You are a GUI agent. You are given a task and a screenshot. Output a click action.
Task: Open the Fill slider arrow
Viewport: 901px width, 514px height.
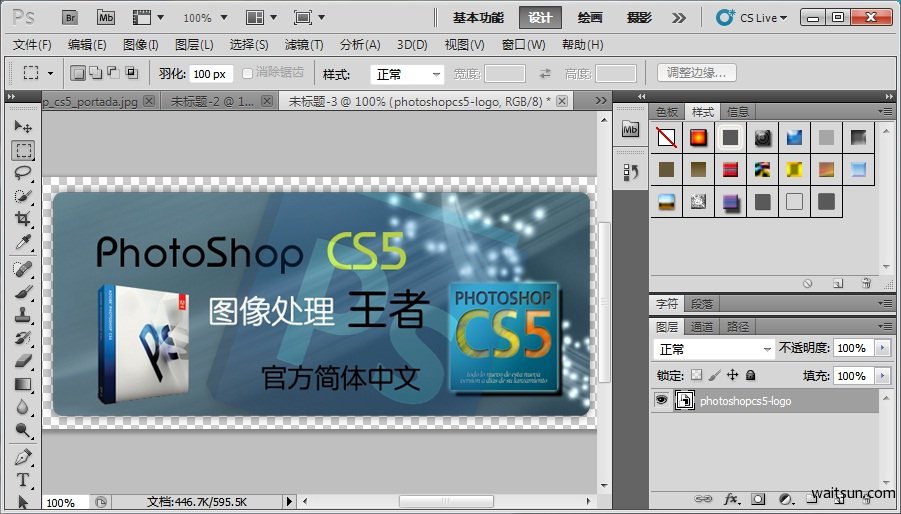coord(883,376)
